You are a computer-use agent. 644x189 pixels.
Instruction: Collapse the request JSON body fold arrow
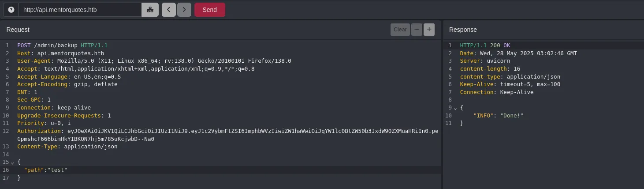pyautogui.click(x=12, y=163)
